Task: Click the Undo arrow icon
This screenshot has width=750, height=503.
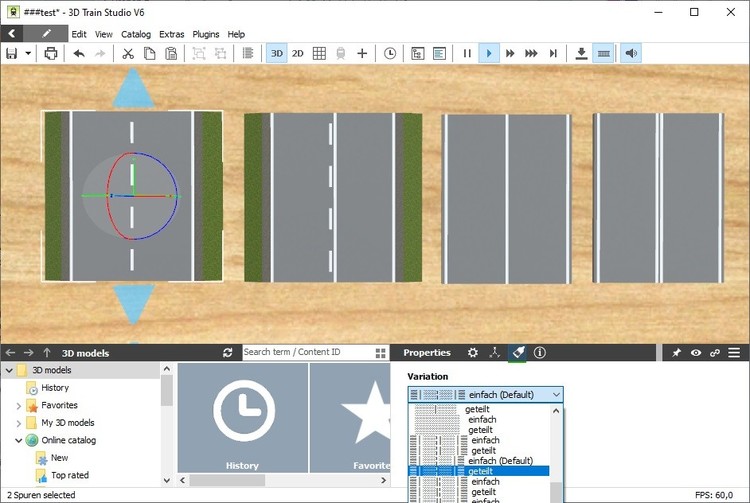Action: 78,53
